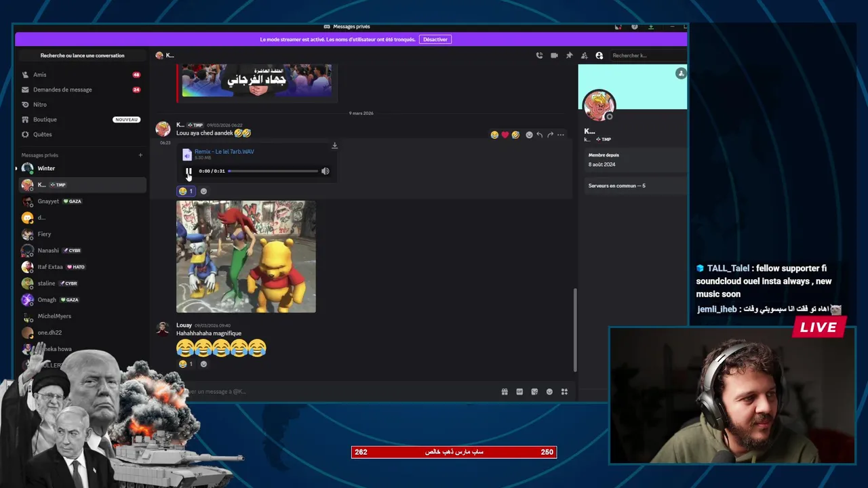
Task: Open the Nitro page
Action: [81, 104]
